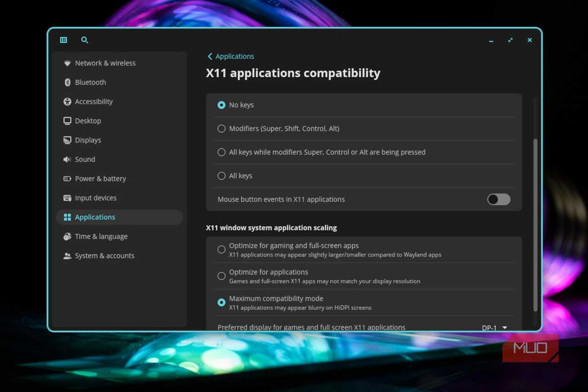Open System & accounts settings
588x392 pixels.
(x=119, y=256)
